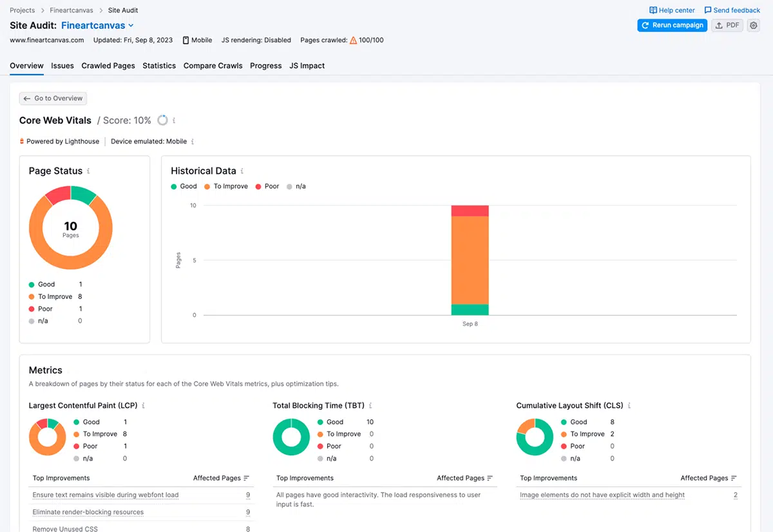Click the Help center book icon
The height and width of the screenshot is (532, 773).
653,10
